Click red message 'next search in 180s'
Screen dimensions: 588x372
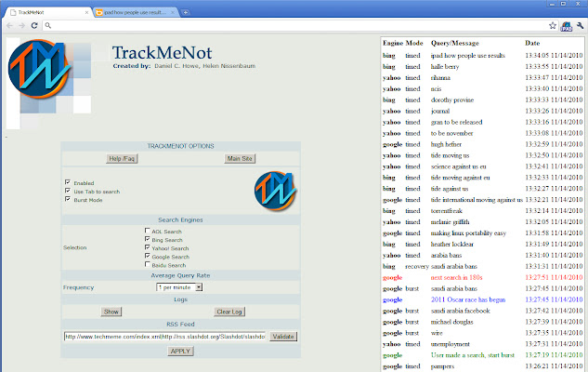click(457, 277)
